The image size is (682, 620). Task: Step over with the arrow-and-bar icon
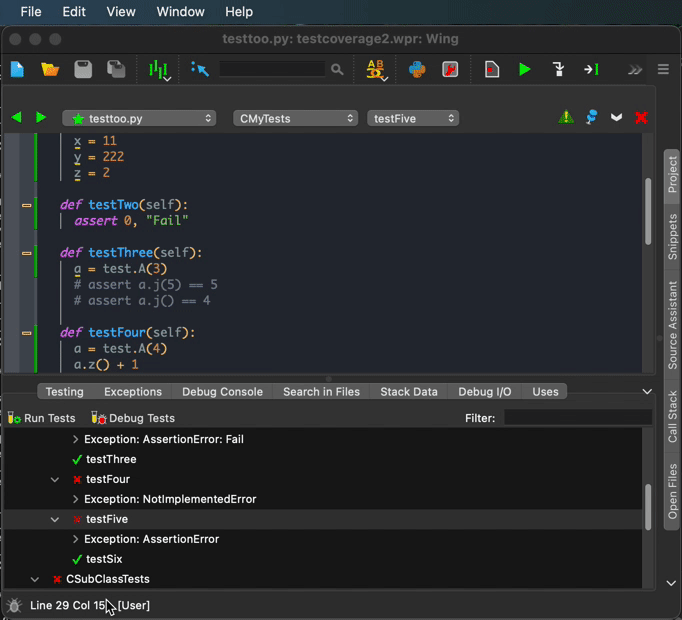click(x=592, y=69)
